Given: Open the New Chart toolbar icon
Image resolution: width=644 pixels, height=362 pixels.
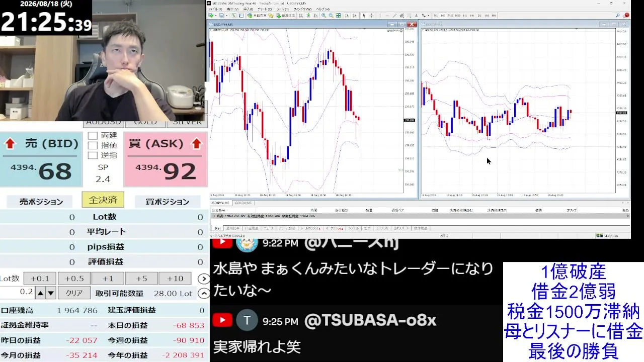Looking at the screenshot, I should (211, 16).
